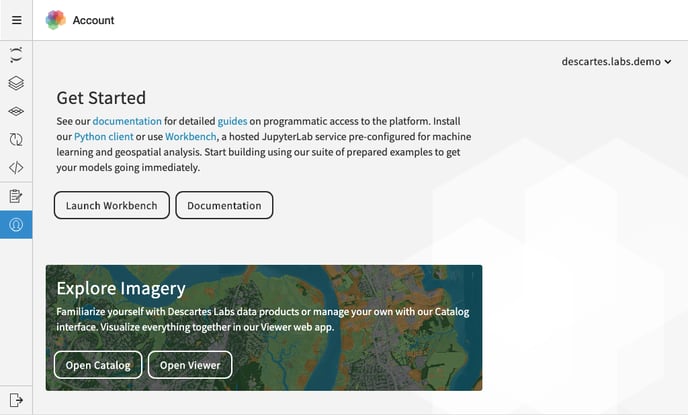
Task: Launch Workbench from Get Started
Action: coord(111,205)
